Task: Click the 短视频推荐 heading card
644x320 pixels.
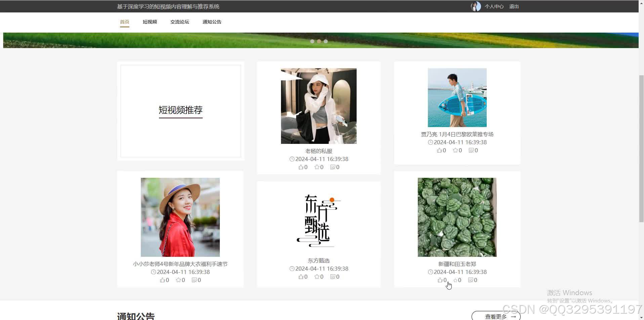Action: (x=180, y=111)
